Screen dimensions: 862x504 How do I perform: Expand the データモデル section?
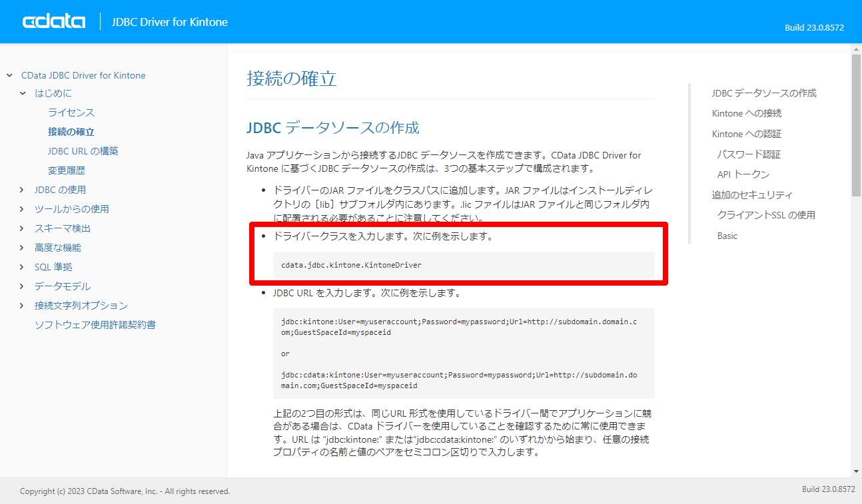coord(23,286)
